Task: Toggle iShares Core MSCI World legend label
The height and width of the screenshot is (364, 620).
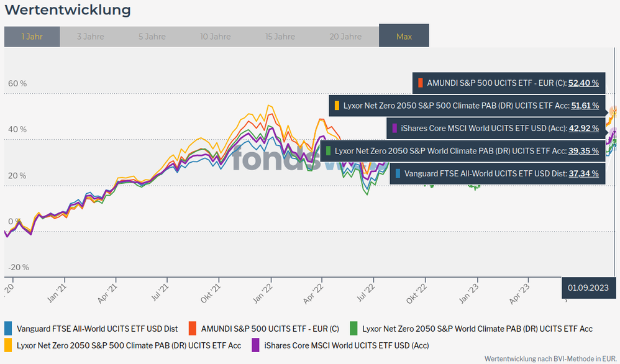Action: 346,345
